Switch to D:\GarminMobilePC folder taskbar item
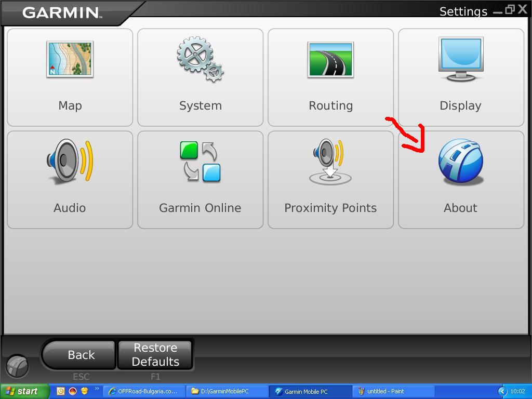 point(228,391)
